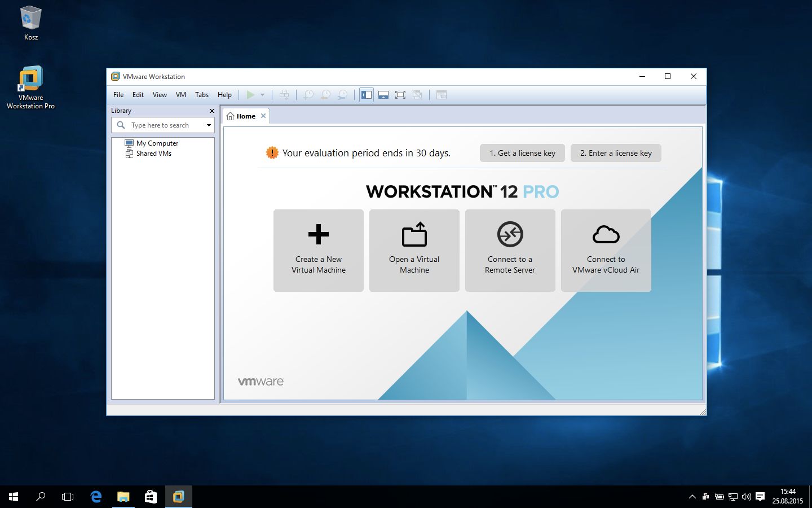Toggle the thumbnail bar display button
Screen dimensions: 812x508
383,95
